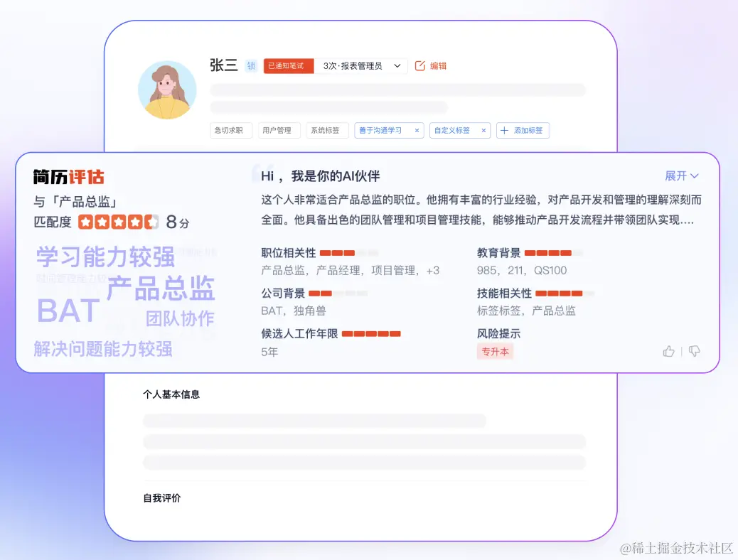This screenshot has width=738, height=560.
Task: Open the 3次·报表管理员 dropdown
Action: pos(364,65)
